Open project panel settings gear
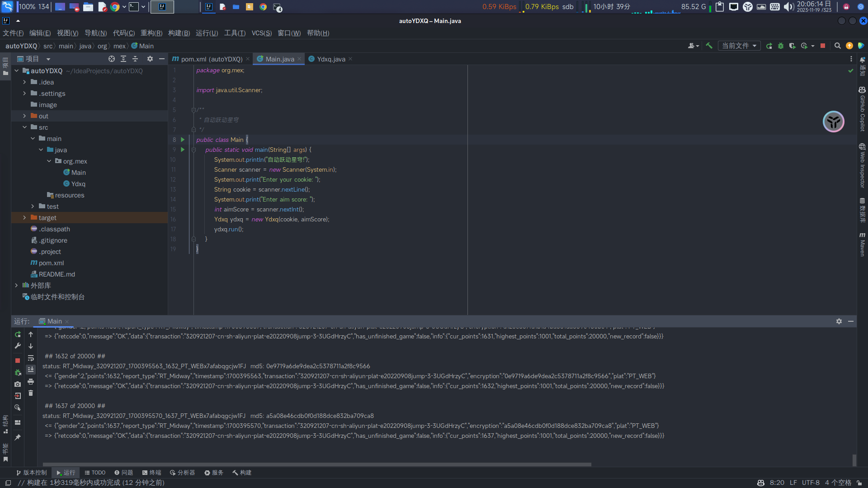The height and width of the screenshot is (488, 868). coord(150,59)
